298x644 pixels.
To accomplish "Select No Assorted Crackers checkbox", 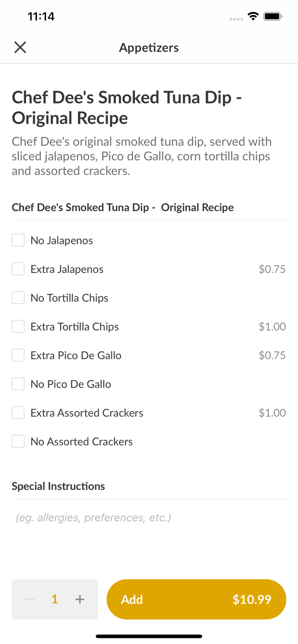I will coord(18,441).
